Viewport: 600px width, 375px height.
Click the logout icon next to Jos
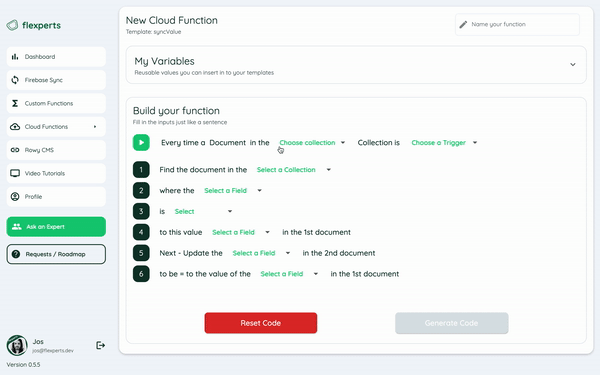(x=100, y=346)
